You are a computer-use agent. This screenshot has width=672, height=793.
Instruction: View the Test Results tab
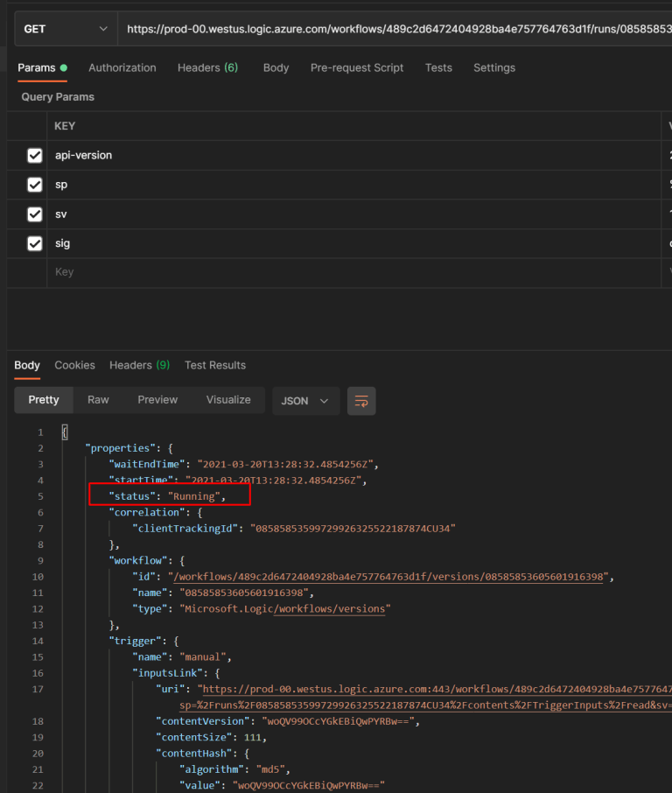coord(215,365)
